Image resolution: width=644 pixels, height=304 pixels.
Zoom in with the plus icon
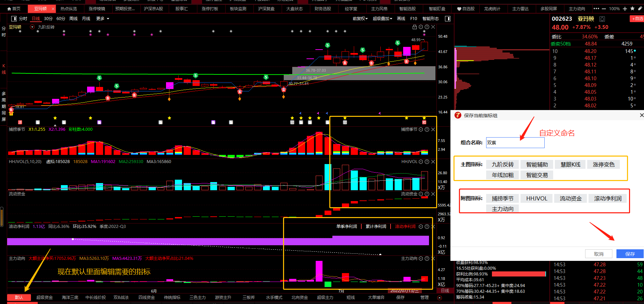[x=625, y=8]
